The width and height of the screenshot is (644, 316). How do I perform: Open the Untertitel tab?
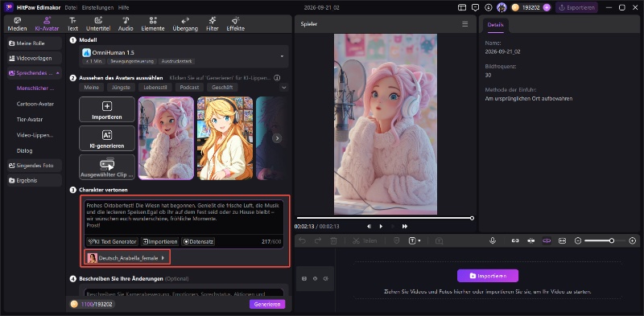tap(98, 24)
